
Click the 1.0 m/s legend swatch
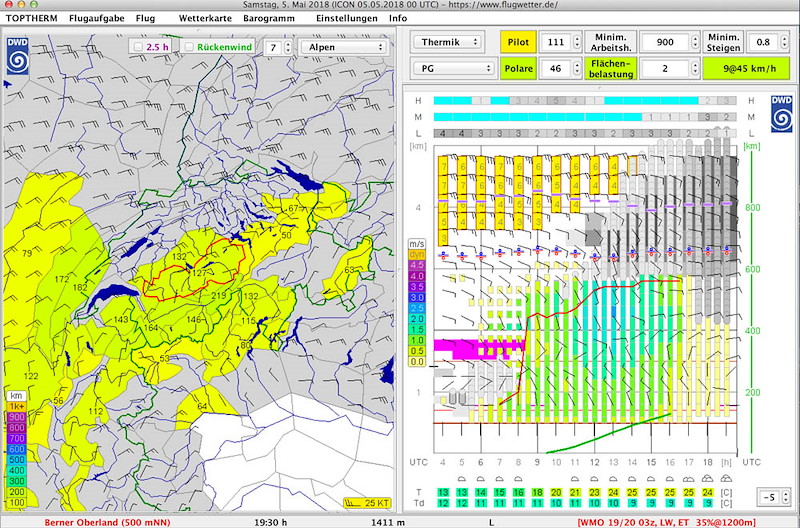tap(417, 340)
